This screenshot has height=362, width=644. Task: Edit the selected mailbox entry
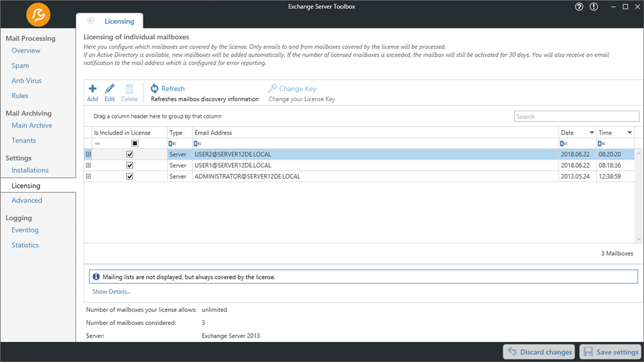click(109, 93)
